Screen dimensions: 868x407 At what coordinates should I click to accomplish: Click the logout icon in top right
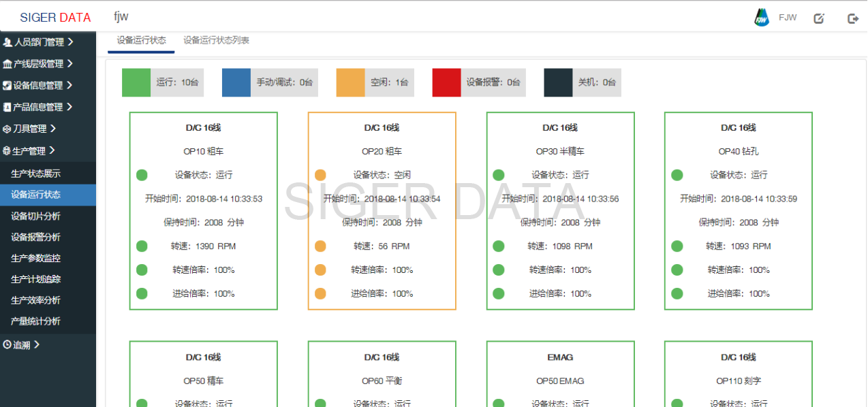pyautogui.click(x=852, y=18)
